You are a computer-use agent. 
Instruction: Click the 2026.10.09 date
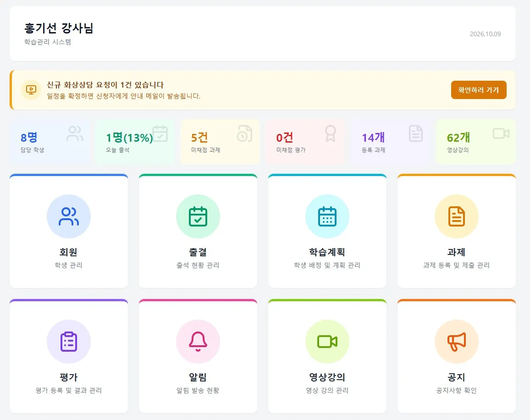tap(486, 34)
